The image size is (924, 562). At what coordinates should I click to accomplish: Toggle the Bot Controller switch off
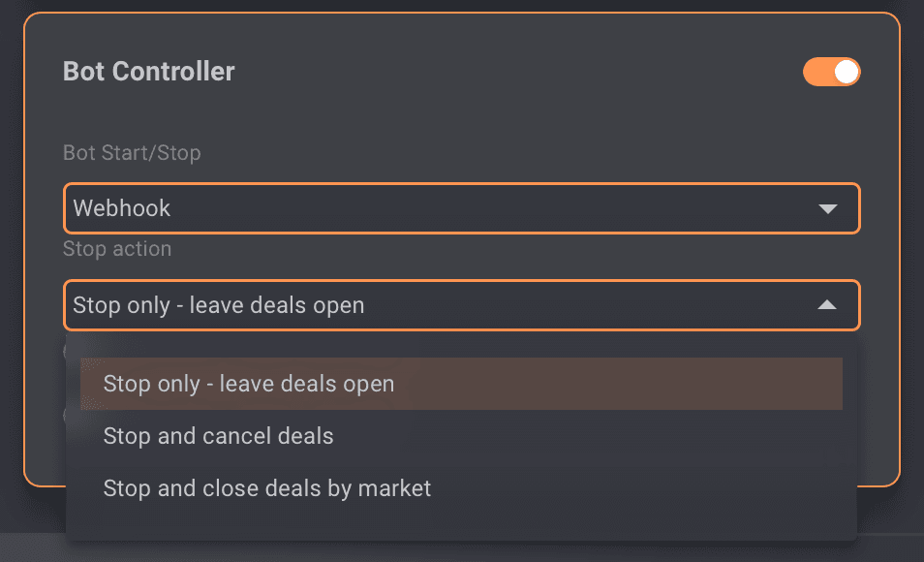click(831, 72)
